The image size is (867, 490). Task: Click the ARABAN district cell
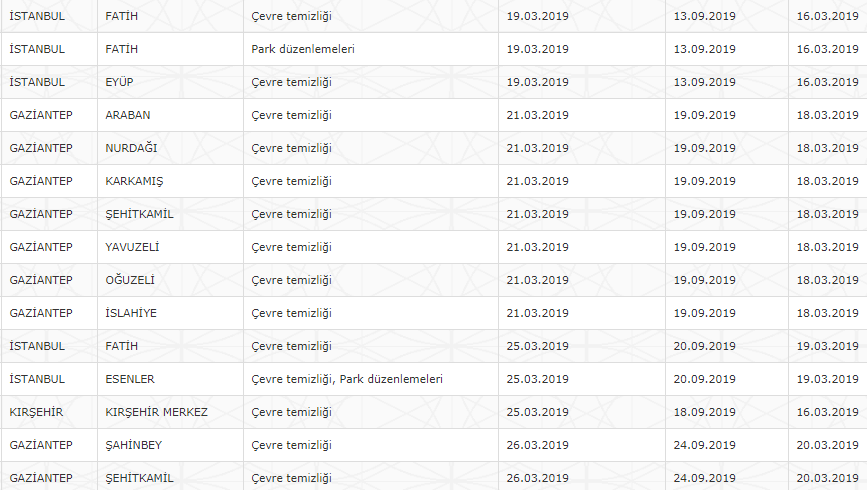click(170, 115)
